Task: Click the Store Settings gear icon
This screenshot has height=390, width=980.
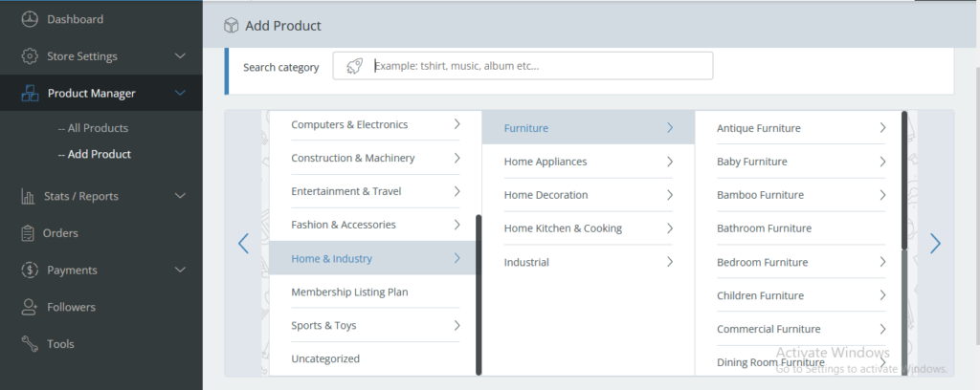Action: [30, 56]
